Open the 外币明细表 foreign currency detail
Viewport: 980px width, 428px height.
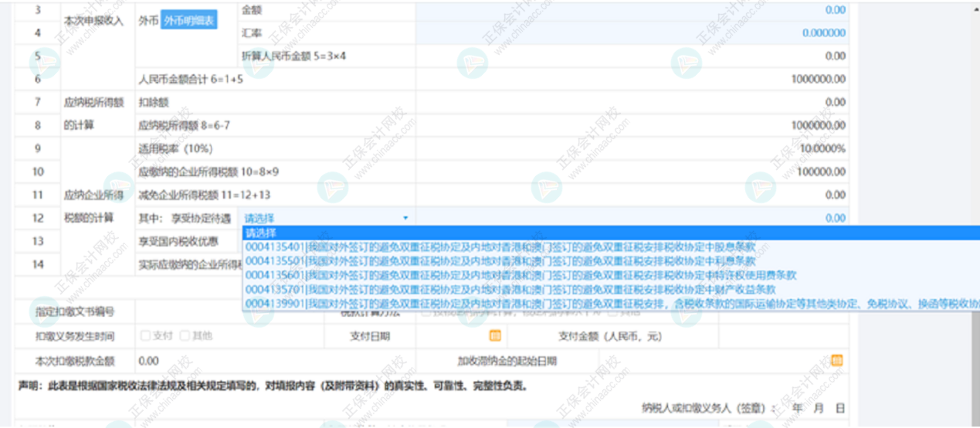point(189,21)
